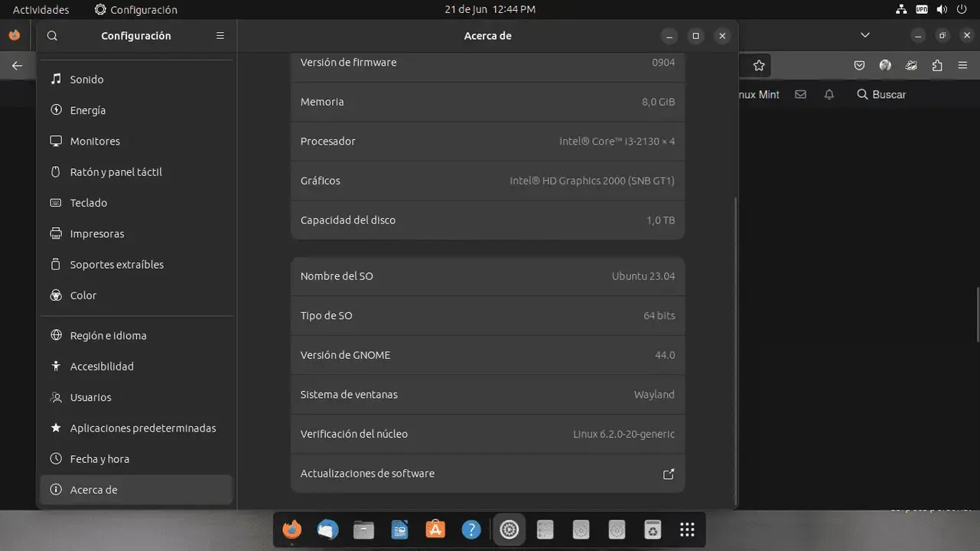The width and height of the screenshot is (980, 551).
Task: Launch Firefox from the dock
Action: tap(291, 530)
